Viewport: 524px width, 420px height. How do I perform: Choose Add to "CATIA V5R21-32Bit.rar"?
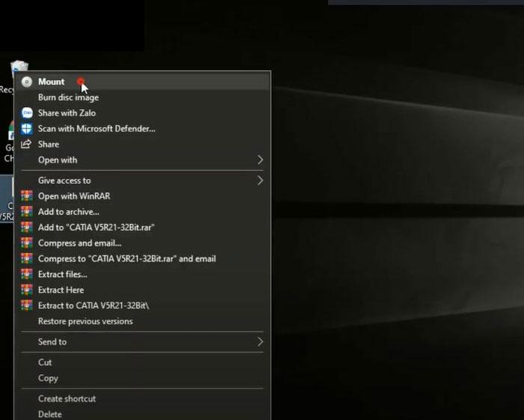[x=97, y=228]
